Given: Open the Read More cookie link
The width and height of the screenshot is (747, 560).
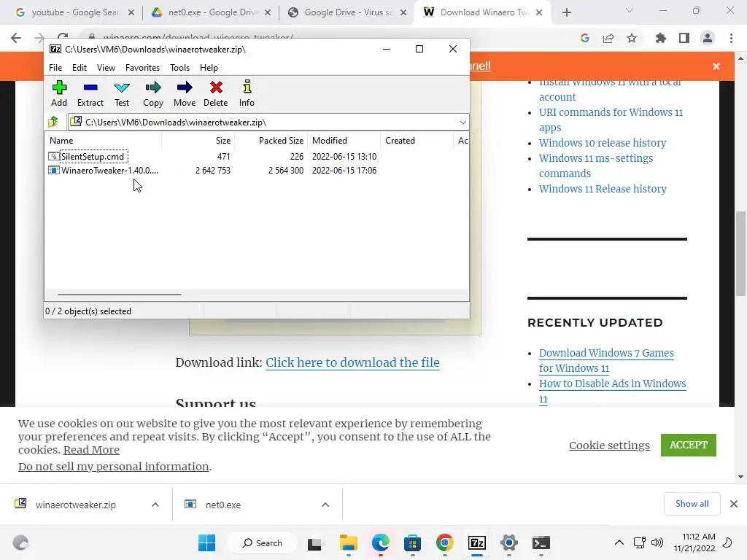Looking at the screenshot, I should click(91, 450).
